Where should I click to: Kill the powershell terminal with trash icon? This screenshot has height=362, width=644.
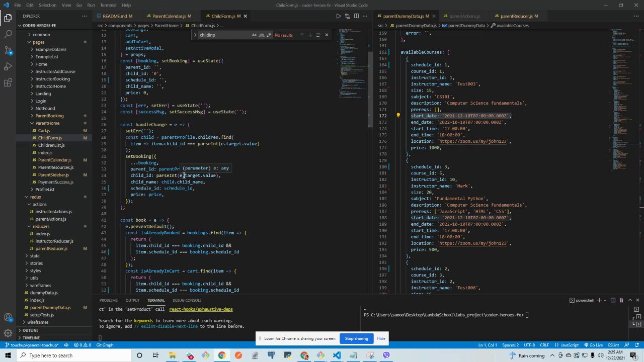pos(621,300)
